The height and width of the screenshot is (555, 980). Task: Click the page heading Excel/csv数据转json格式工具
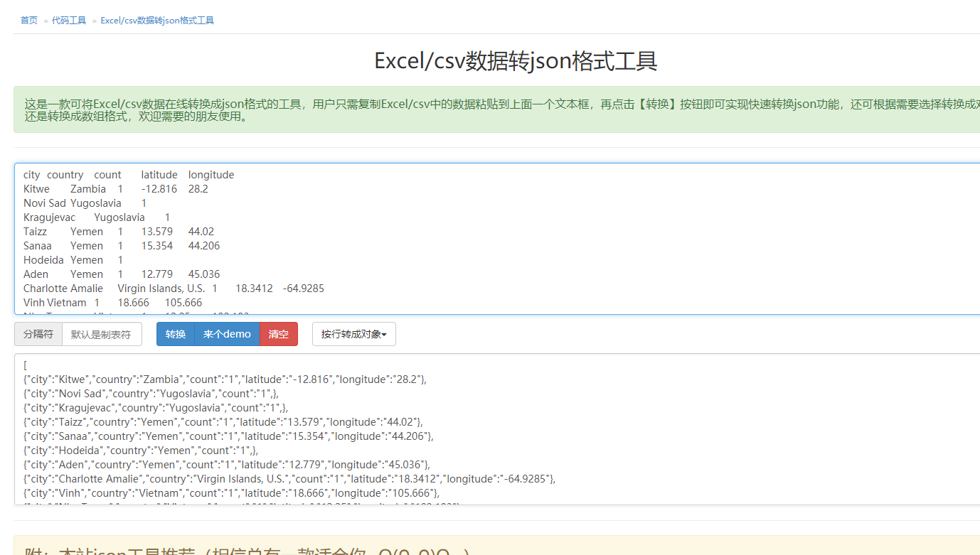516,61
